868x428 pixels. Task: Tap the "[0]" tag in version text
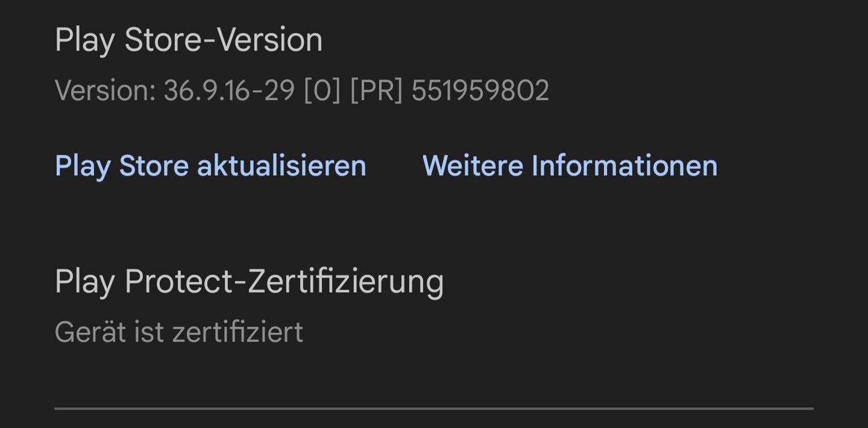click(x=322, y=91)
